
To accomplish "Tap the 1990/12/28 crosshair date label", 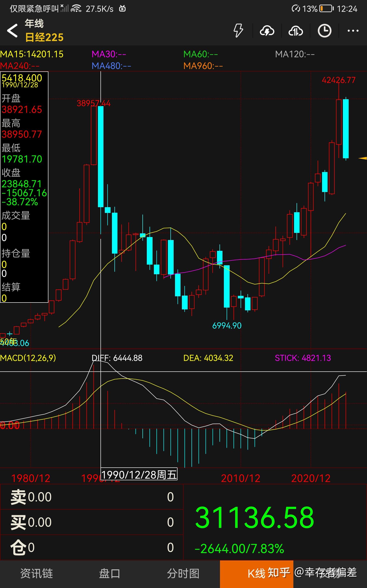I will [x=139, y=474].
